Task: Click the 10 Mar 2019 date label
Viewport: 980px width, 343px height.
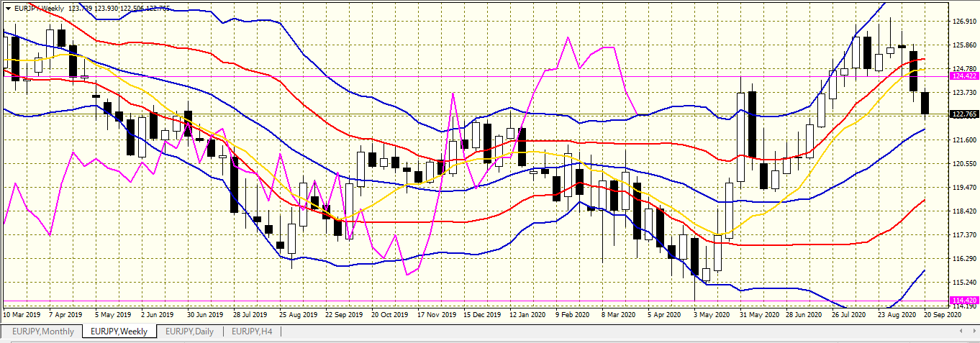Action: [x=22, y=314]
